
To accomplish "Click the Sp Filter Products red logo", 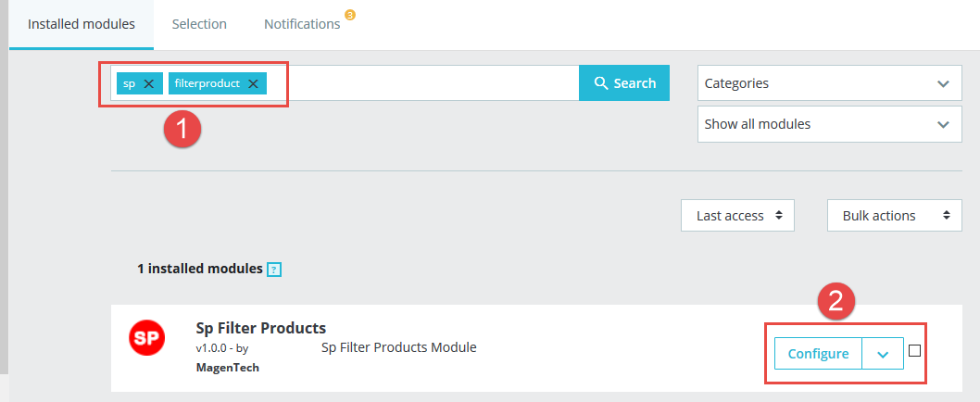I will [x=147, y=338].
